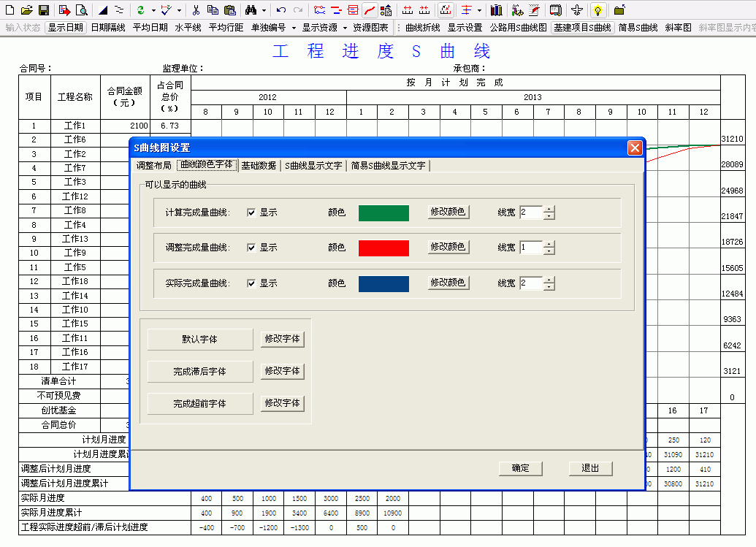
Task: Increase line width for 计算完成量曲线
Action: pos(549,209)
